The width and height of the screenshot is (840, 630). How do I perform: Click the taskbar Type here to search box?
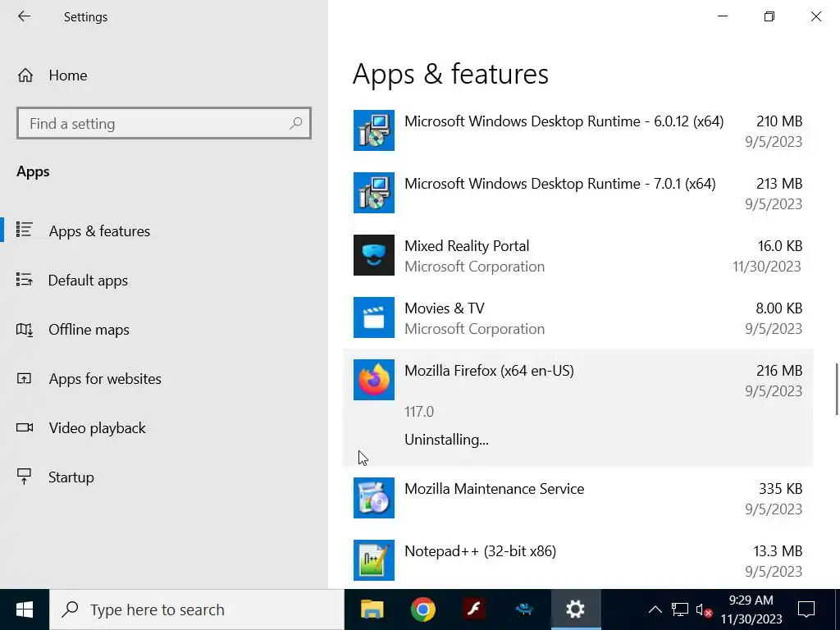[197, 609]
